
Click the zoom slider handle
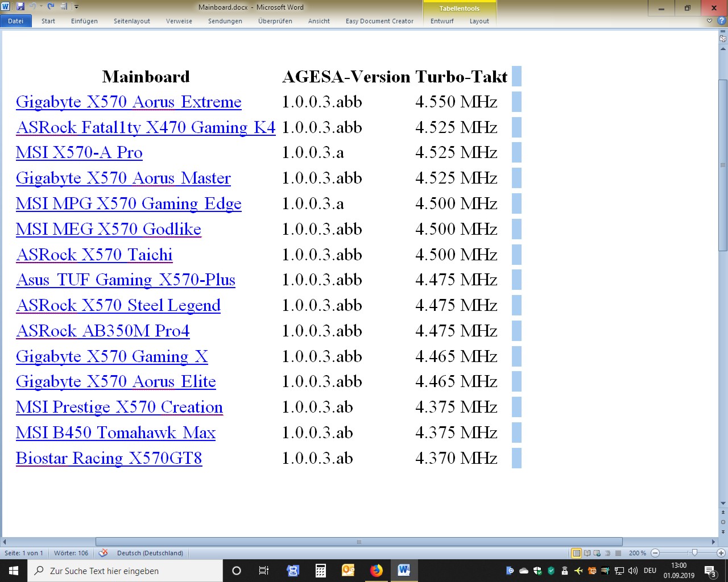694,552
